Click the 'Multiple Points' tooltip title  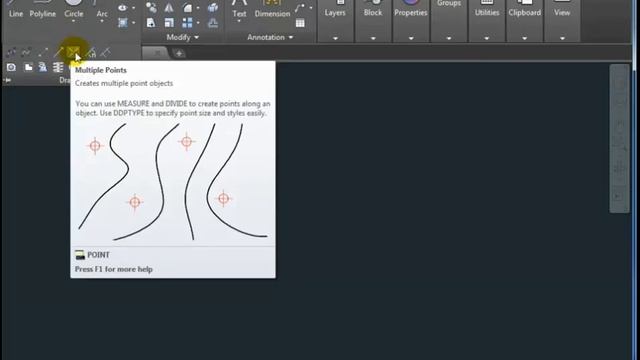101,70
